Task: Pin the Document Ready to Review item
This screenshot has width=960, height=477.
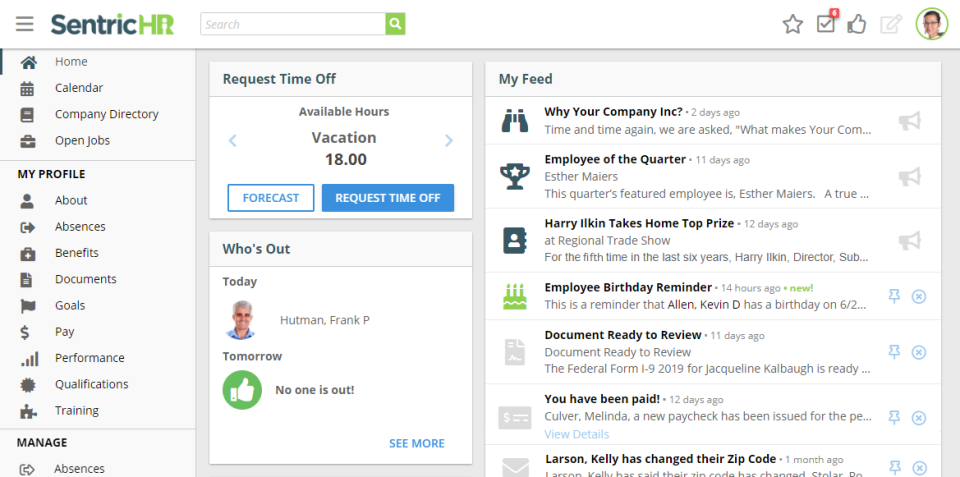Action: point(895,352)
